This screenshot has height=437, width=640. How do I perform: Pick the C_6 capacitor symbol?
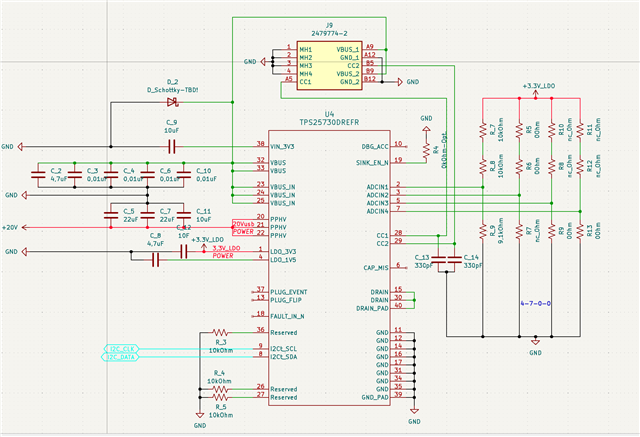click(x=147, y=175)
